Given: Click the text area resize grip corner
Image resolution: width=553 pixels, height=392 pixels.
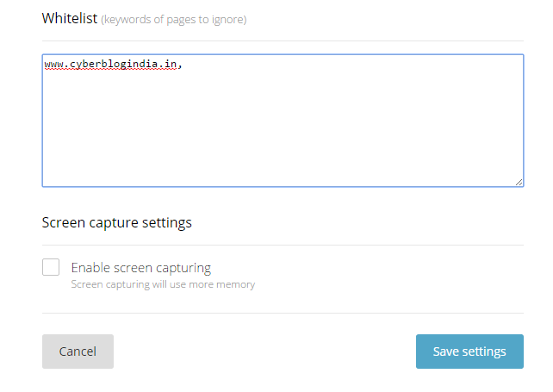Looking at the screenshot, I should click(x=519, y=182).
